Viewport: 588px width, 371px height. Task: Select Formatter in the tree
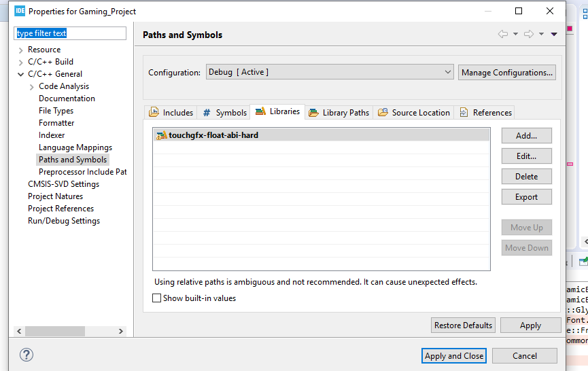pos(56,123)
